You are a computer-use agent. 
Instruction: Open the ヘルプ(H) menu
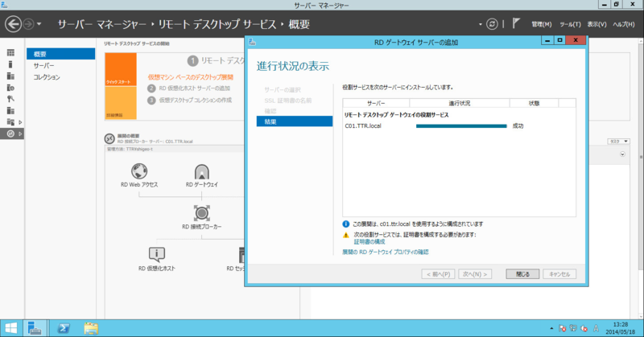click(x=623, y=24)
